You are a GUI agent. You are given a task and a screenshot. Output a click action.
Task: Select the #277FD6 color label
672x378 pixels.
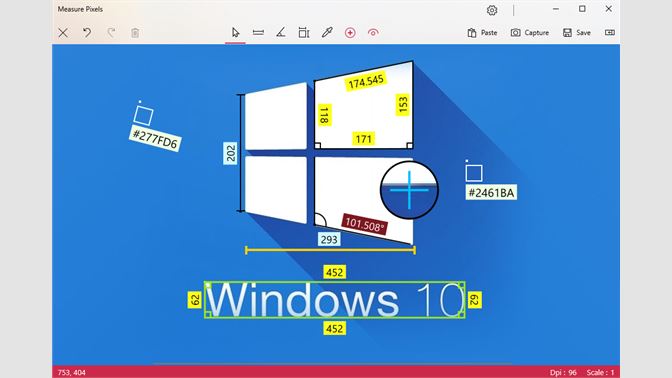pos(155,139)
